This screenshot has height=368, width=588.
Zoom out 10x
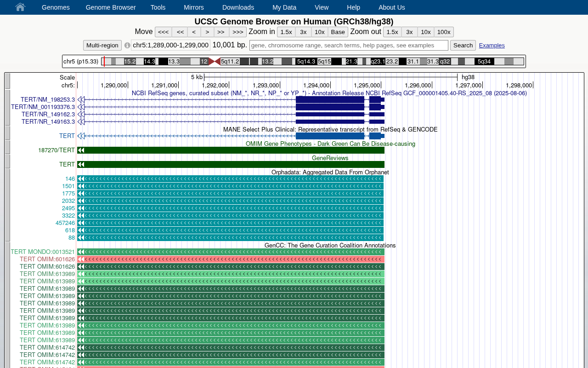click(x=426, y=32)
